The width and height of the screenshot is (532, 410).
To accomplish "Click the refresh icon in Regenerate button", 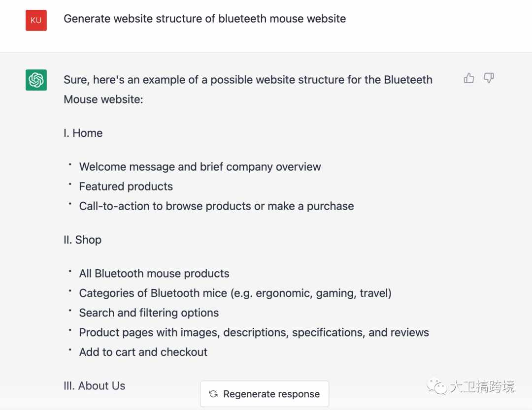I will click(x=213, y=394).
